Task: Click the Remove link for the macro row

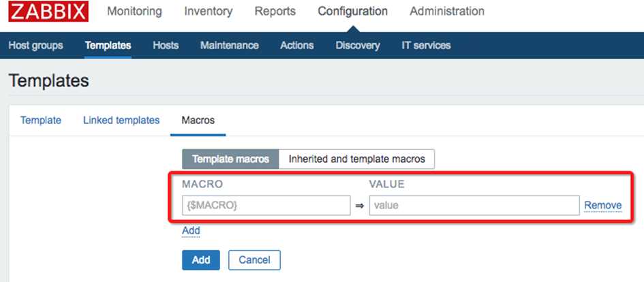Action: click(x=603, y=205)
